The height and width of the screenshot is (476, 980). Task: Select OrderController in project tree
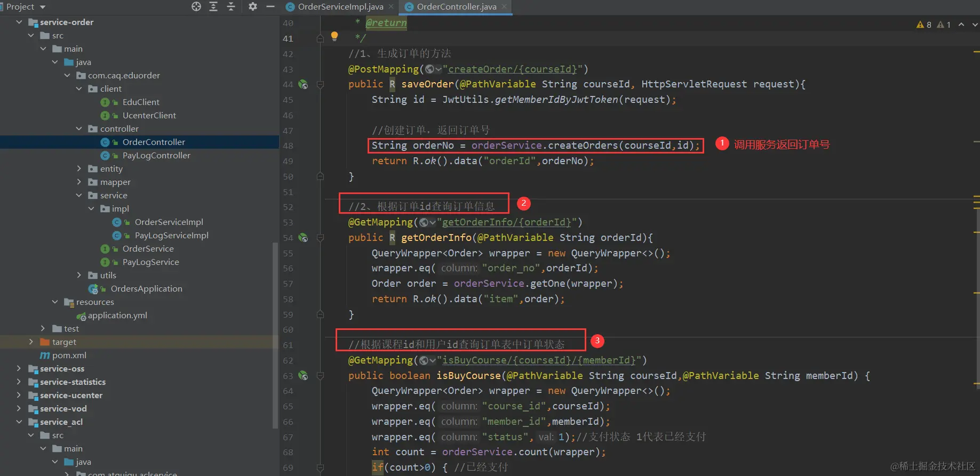(154, 142)
